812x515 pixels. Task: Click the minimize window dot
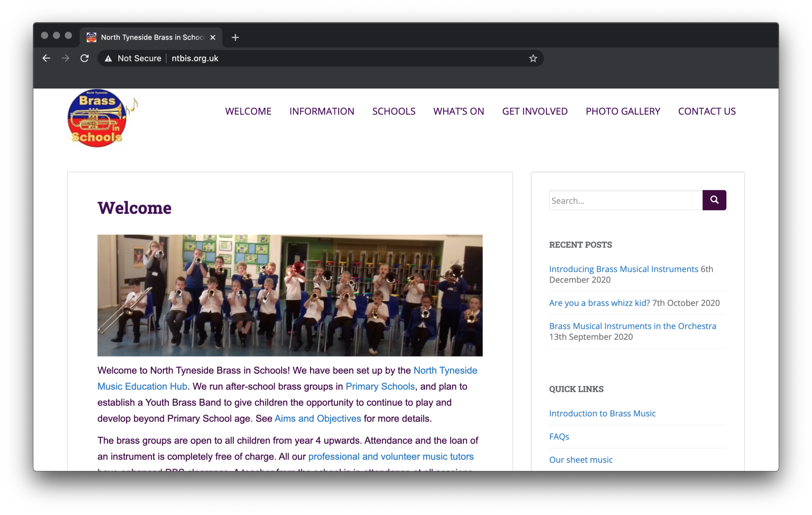(x=57, y=36)
